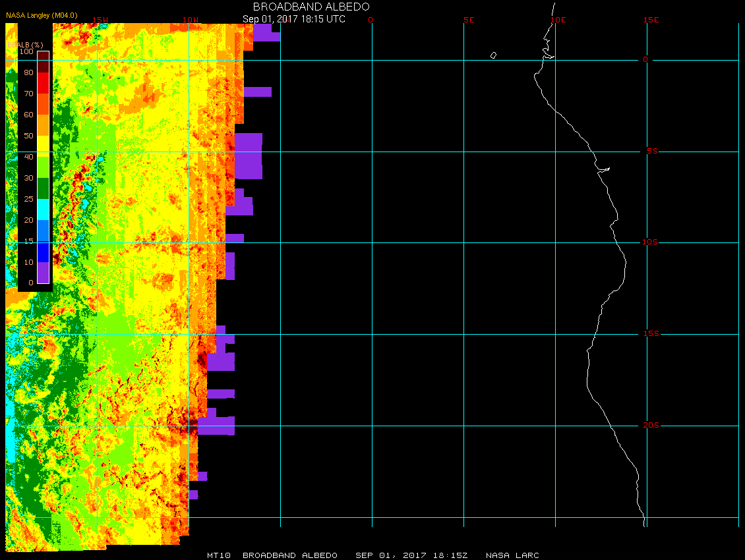Click the 20 value on the color scale
Screen dimensions: 745x560
coord(28,220)
